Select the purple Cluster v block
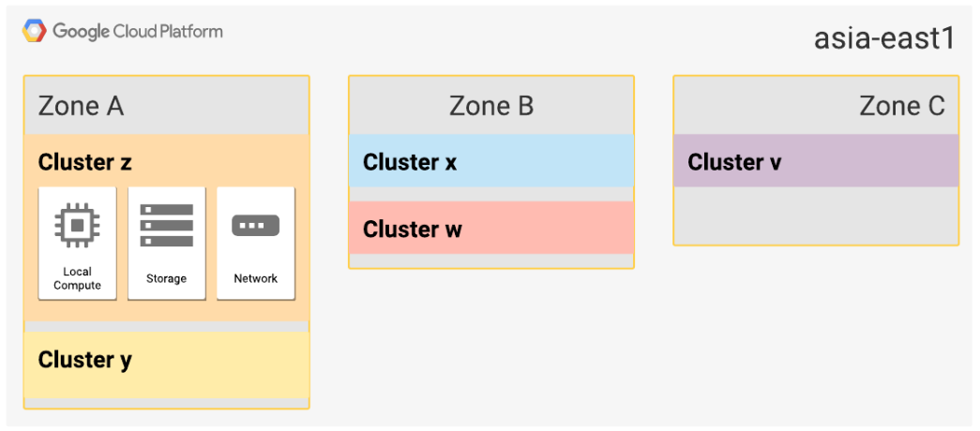980x431 pixels. pos(816,160)
